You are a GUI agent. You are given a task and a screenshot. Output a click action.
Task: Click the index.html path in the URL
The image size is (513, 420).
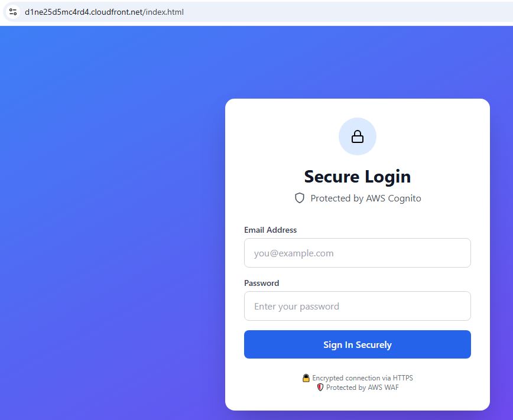coord(164,12)
